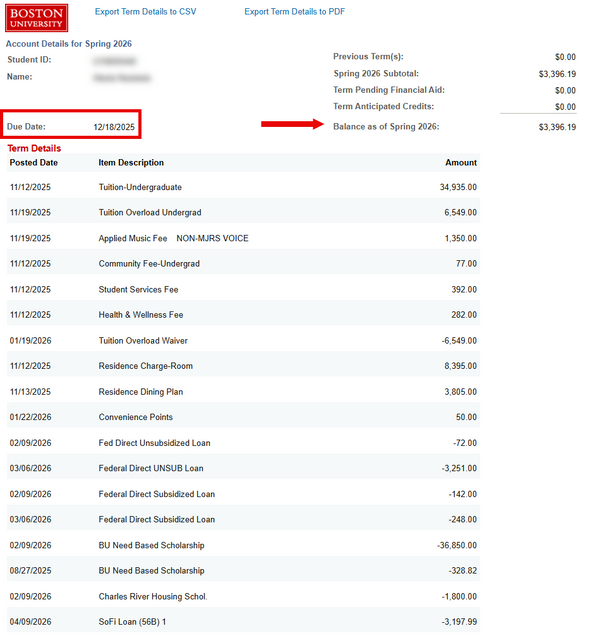Select the Health & Wellness Fee description
This screenshot has width=590, height=636.
[141, 315]
